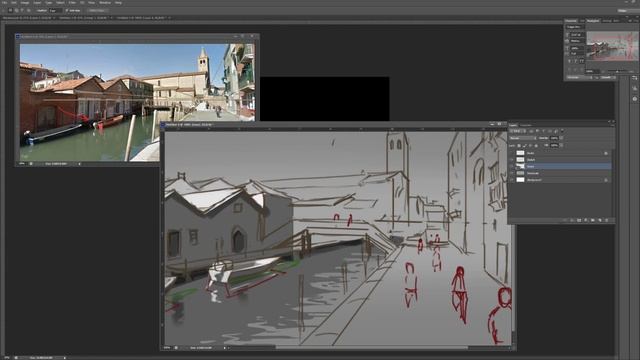This screenshot has height=360, width=640.
Task: Click the Create new layer icon
Action: (600, 220)
